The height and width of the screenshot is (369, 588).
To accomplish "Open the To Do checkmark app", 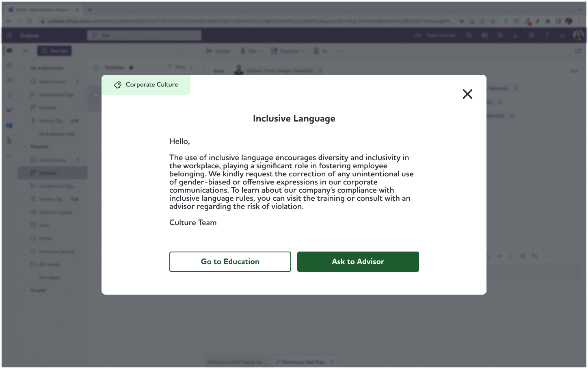I will [10, 110].
